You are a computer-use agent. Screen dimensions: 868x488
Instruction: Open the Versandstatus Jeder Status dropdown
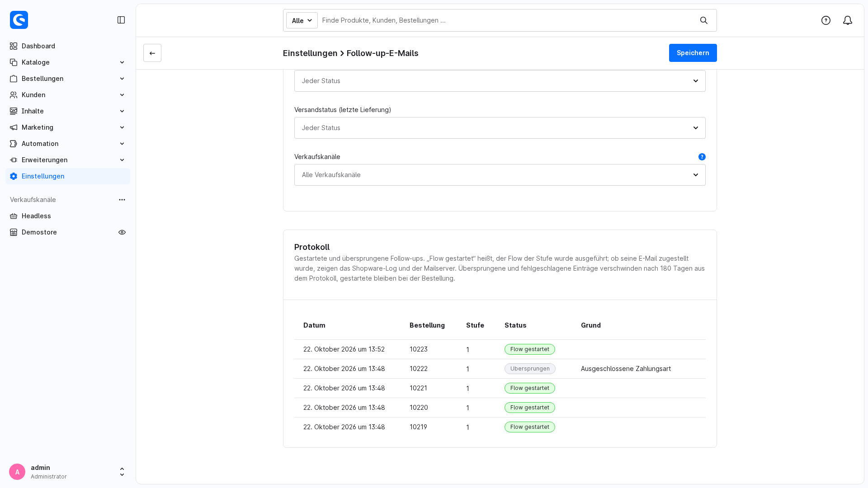(500, 128)
